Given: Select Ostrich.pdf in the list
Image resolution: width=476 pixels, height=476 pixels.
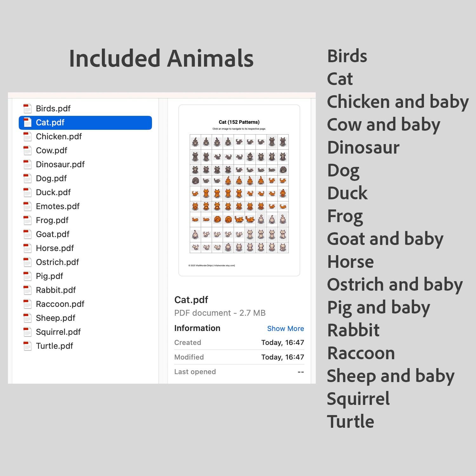Looking at the screenshot, I should [85, 262].
